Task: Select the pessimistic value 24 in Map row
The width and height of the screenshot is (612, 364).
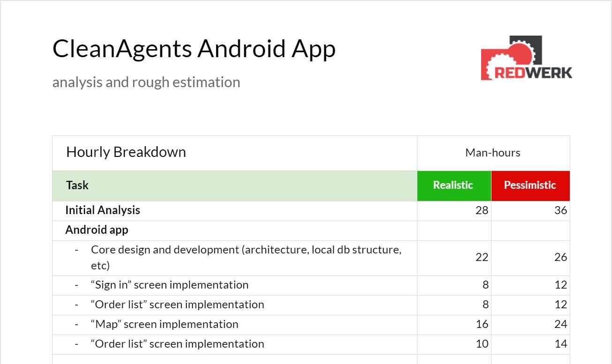Action: [x=560, y=324]
